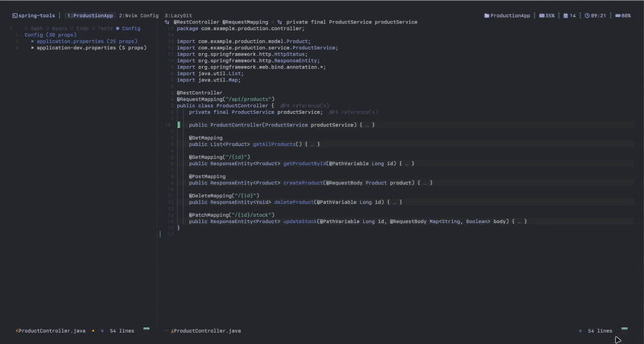
Task: Click the battery icon showing 88%
Action: tap(617, 15)
